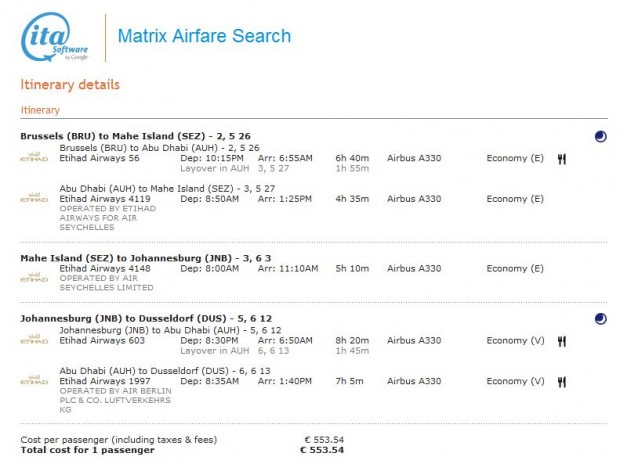Click the meal icon for Etihad Airways 56
Viewport: 620px width, 464px height.
click(562, 159)
